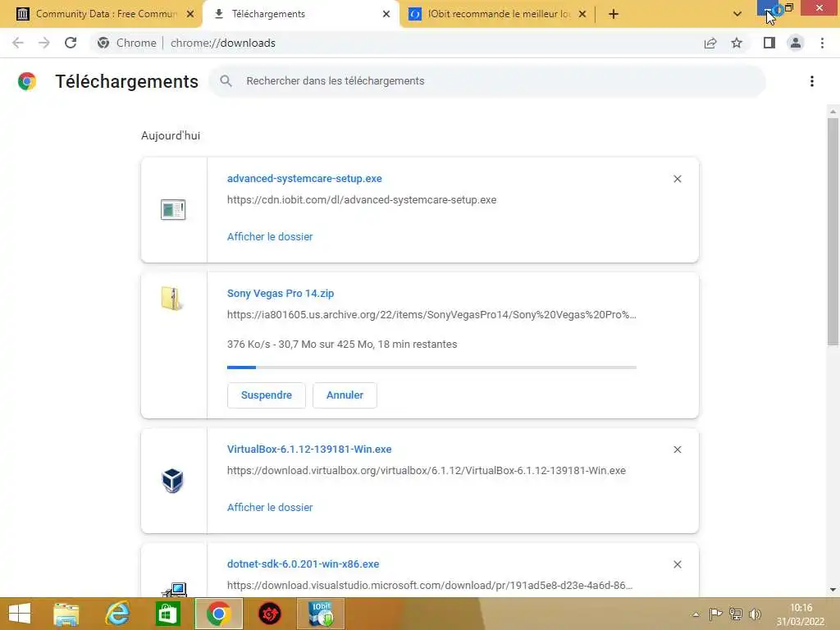This screenshot has width=840, height=630.
Task: Click the Sony Vegas Pro zip file icon
Action: 172,299
